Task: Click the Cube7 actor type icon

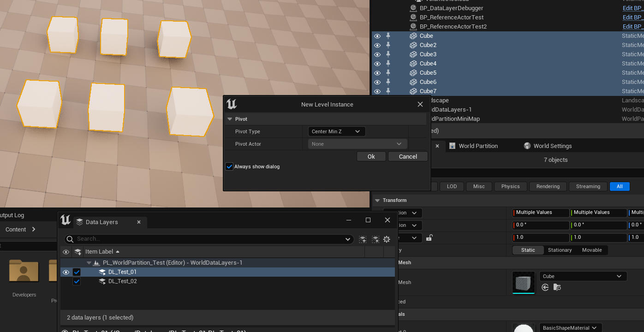Action: coord(413,91)
